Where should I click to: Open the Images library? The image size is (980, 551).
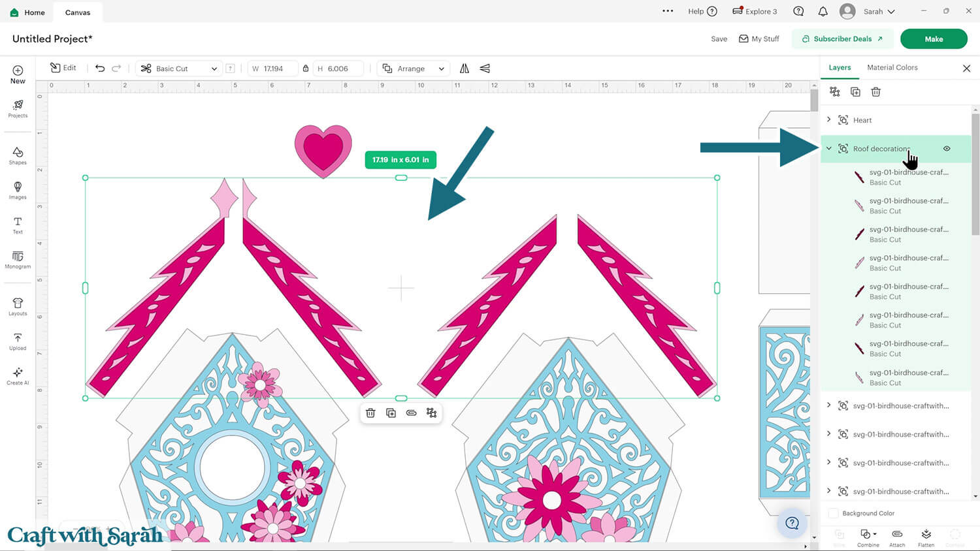click(x=18, y=190)
